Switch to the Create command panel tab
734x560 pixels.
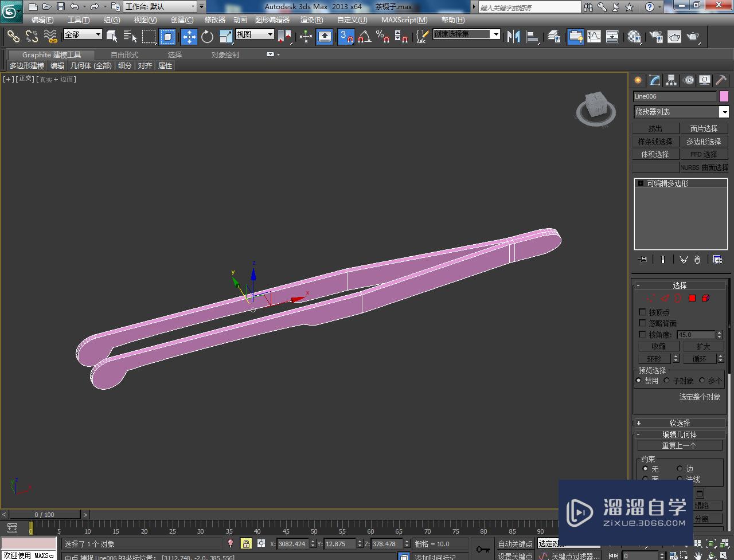coord(638,80)
